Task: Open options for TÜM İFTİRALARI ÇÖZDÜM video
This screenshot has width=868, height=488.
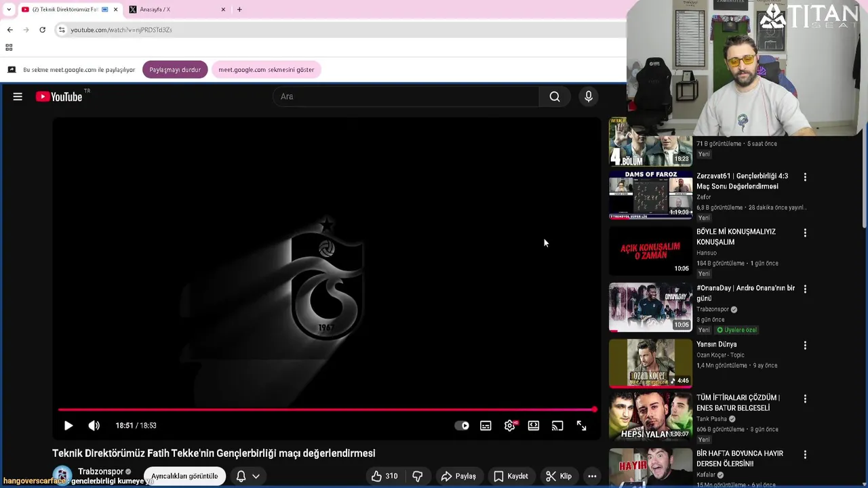Action: [805, 399]
